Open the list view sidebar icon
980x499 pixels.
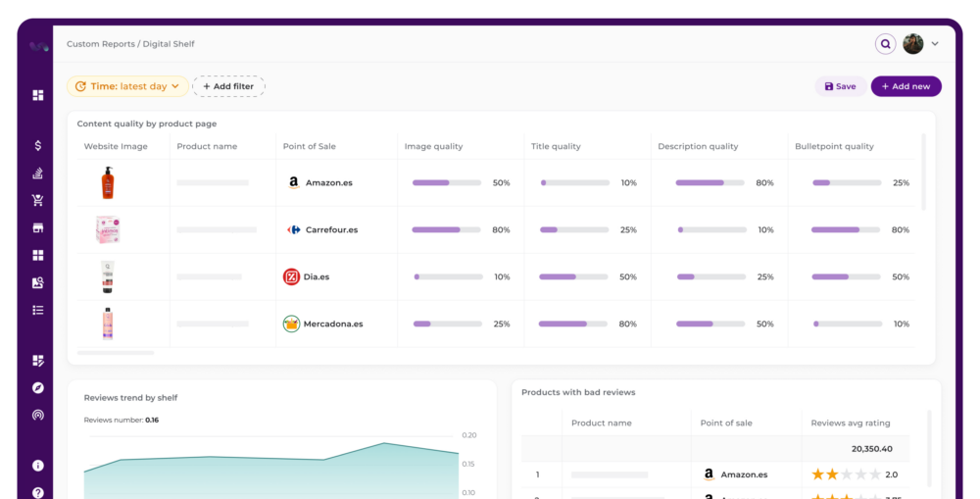click(x=38, y=310)
